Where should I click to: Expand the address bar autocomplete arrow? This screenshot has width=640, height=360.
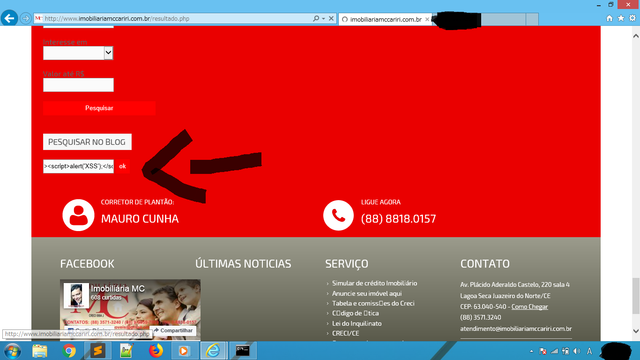[323, 19]
